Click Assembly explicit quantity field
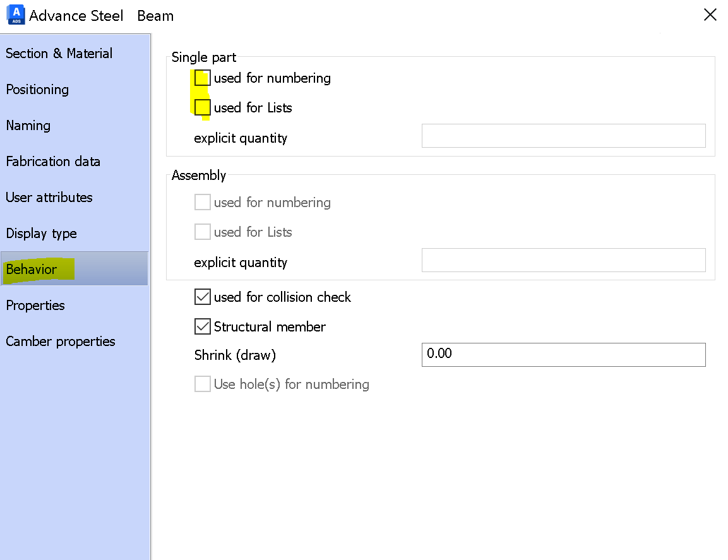This screenshot has width=728, height=560. [563, 260]
